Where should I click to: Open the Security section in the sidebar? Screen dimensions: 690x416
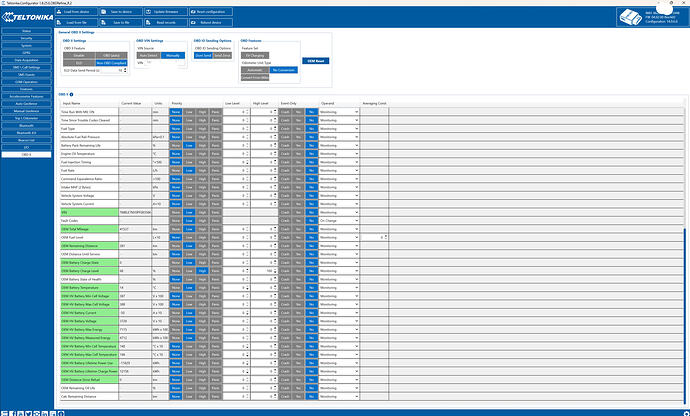26,38
